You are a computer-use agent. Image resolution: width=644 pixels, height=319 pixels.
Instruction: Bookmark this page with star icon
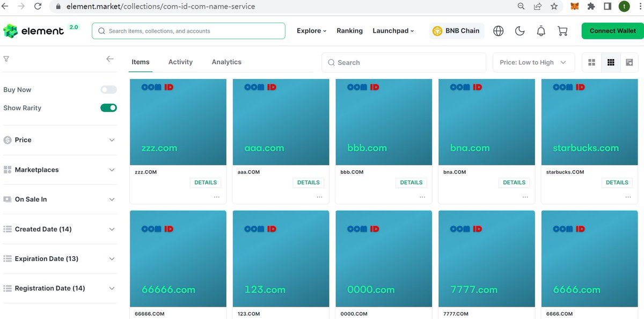coord(554,6)
